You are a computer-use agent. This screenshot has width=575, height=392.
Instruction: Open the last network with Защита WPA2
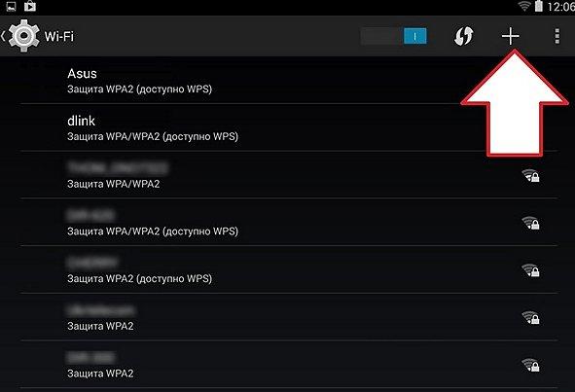point(289,364)
